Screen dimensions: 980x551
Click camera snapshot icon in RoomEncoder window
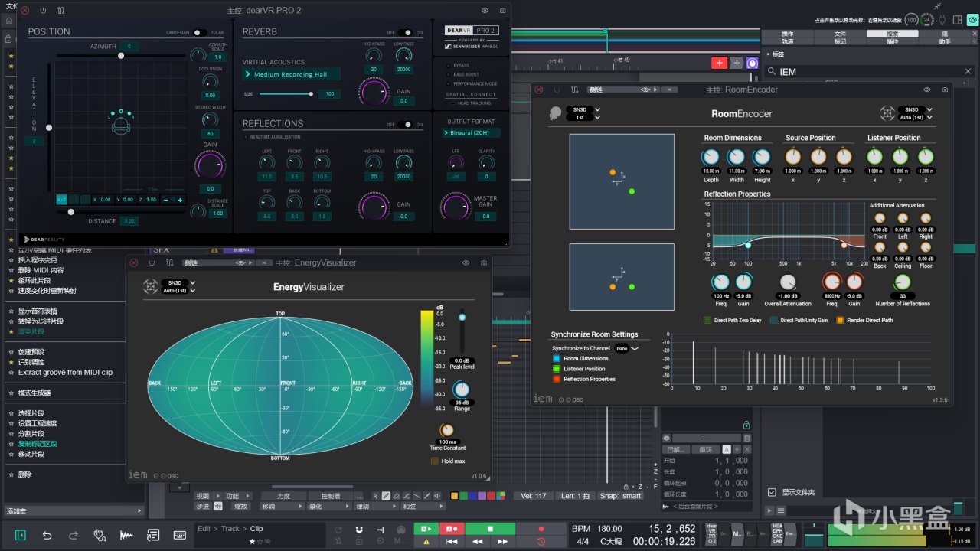click(x=945, y=90)
